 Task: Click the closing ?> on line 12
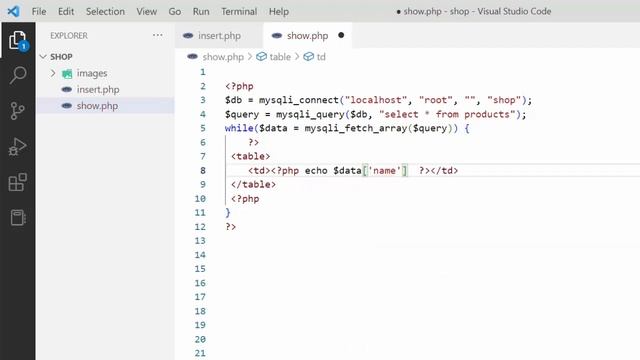pos(231,227)
